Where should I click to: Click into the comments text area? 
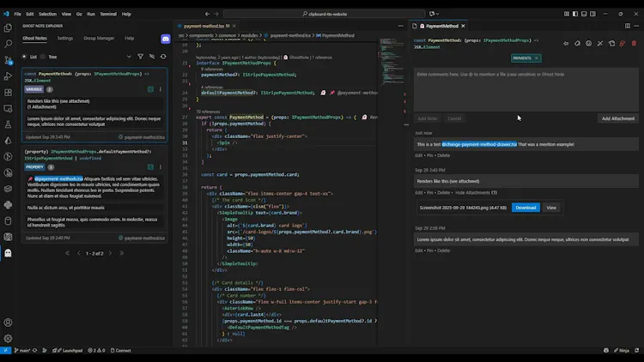526,90
